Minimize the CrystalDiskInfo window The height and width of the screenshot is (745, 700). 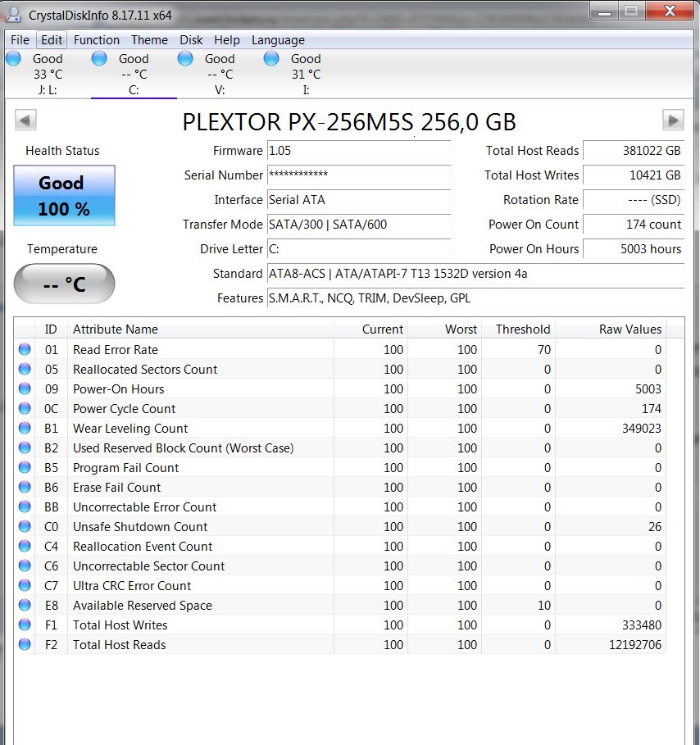tap(604, 11)
